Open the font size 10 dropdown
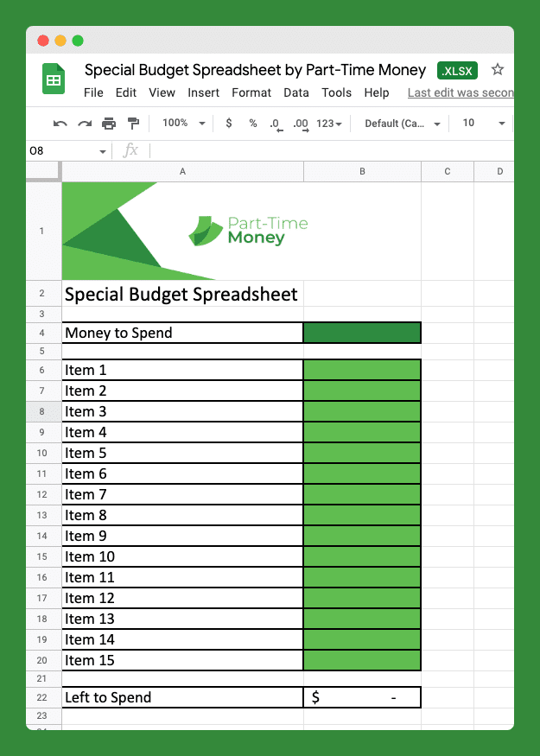The image size is (540, 756). (484, 123)
